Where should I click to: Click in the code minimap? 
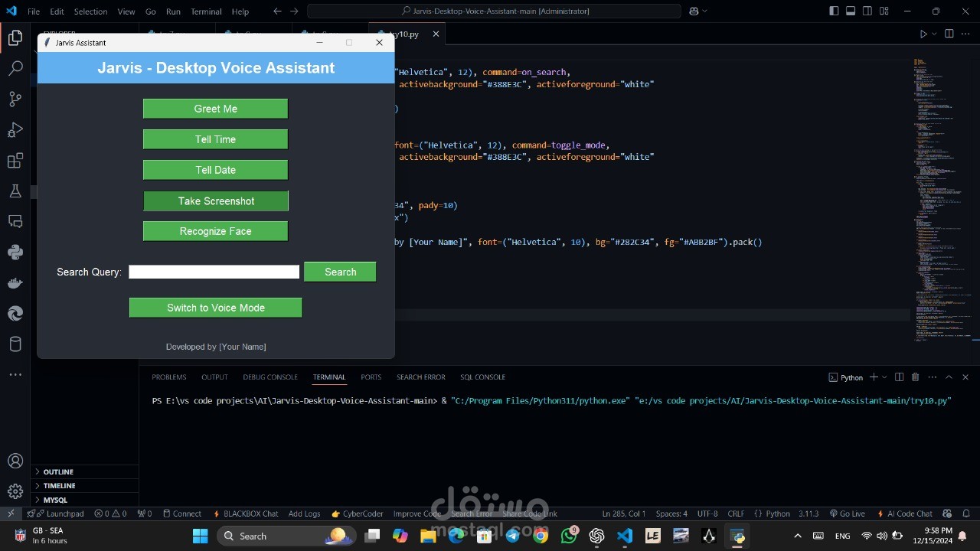[x=941, y=191]
